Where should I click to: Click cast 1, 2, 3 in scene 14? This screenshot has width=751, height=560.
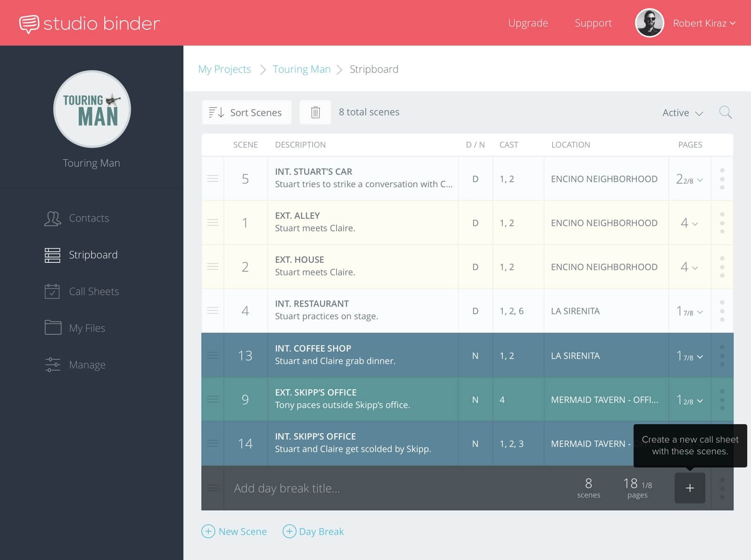512,444
